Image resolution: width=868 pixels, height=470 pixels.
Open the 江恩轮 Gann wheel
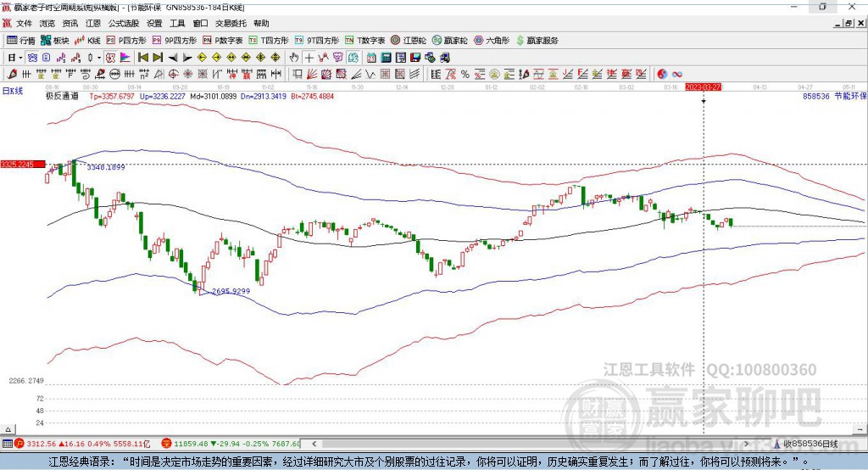(x=409, y=41)
